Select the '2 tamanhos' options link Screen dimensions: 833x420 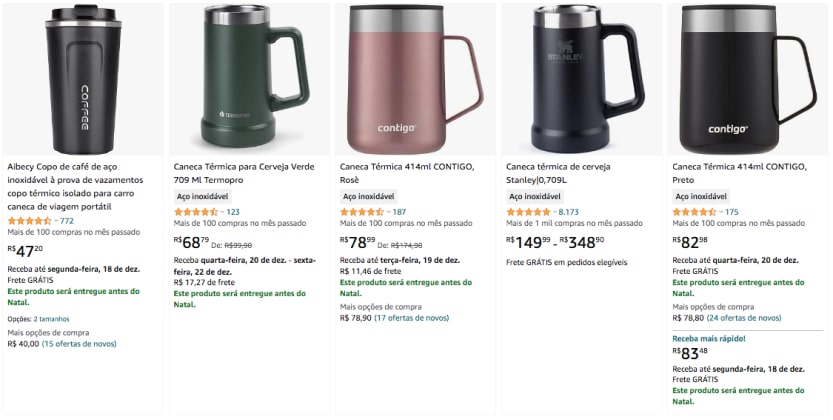[54, 318]
